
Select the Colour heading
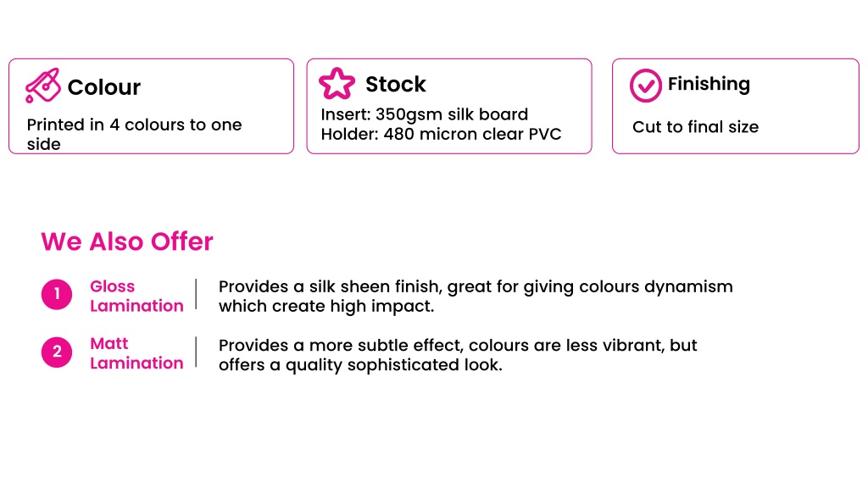(x=104, y=87)
